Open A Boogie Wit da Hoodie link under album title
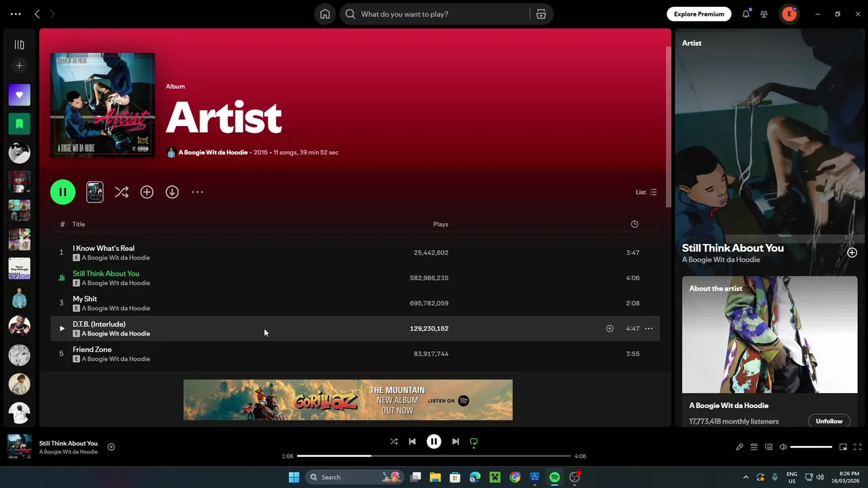 (213, 152)
